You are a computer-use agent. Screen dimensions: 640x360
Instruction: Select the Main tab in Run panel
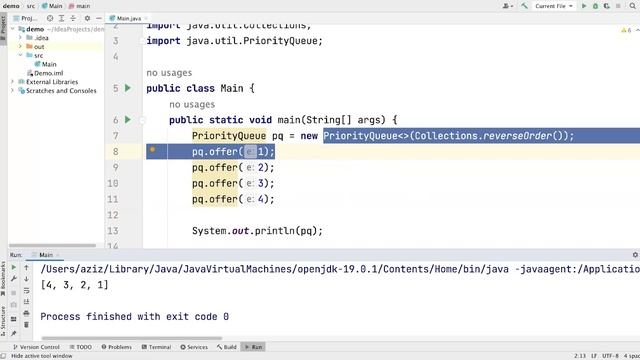[46, 255]
